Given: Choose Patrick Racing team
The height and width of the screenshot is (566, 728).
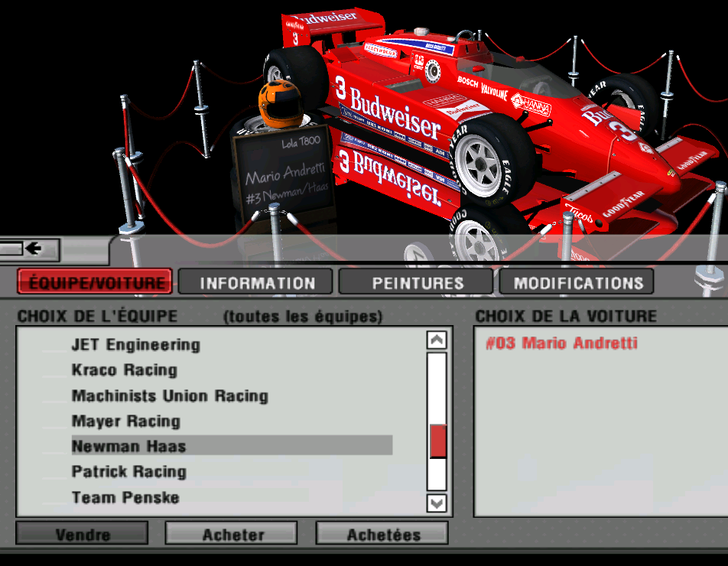Looking at the screenshot, I should pos(129,472).
